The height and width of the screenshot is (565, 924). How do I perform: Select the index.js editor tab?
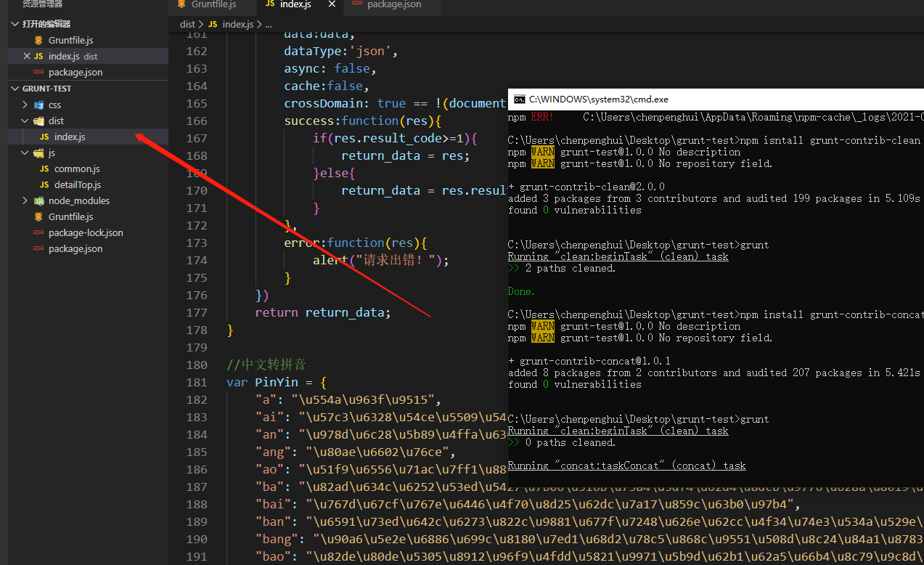click(x=296, y=4)
